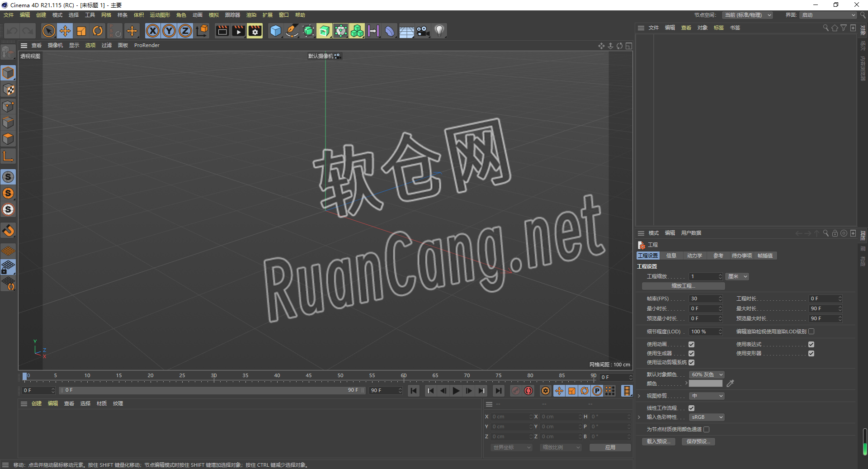The image size is (868, 469).
Task: Toggle 线性工作流程 checkbox
Action: point(691,407)
